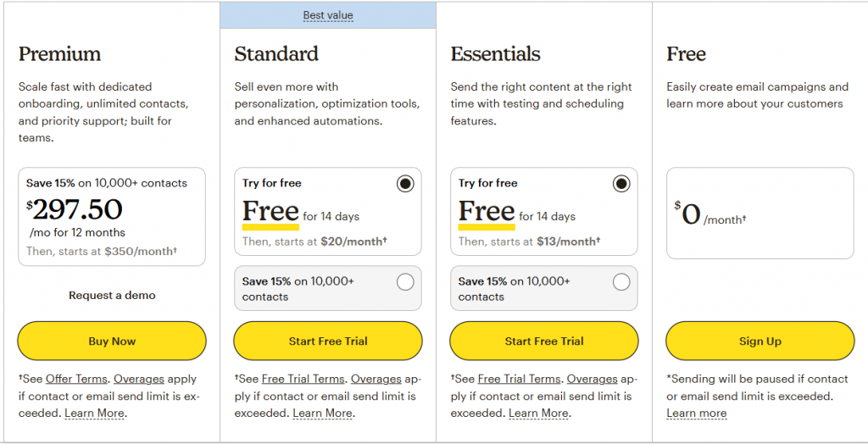Select Essentials 'Save 15%' radio option
Screen dimensions: 868x444
tap(621, 281)
